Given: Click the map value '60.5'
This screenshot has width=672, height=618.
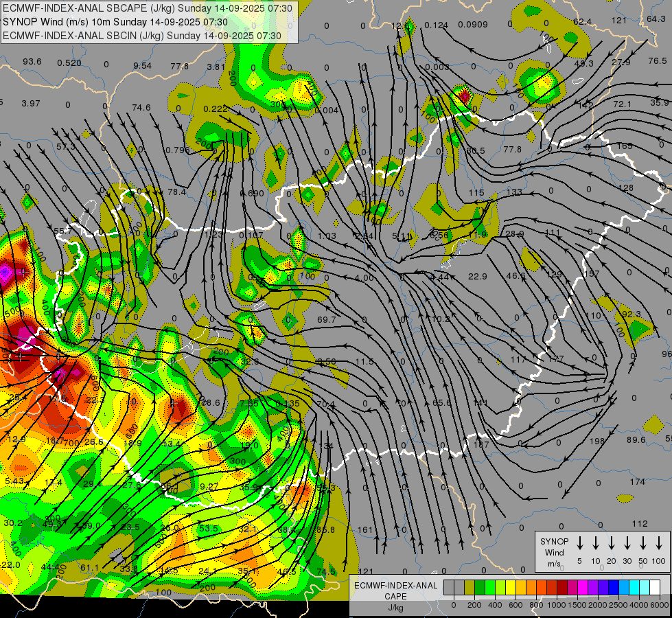Looking at the screenshot, I should 476,151.
